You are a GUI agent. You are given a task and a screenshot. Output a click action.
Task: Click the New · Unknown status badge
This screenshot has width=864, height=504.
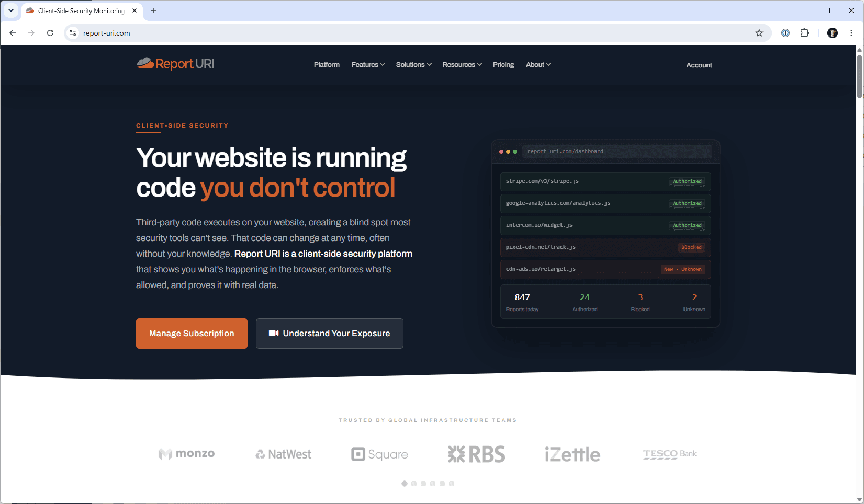[682, 269]
